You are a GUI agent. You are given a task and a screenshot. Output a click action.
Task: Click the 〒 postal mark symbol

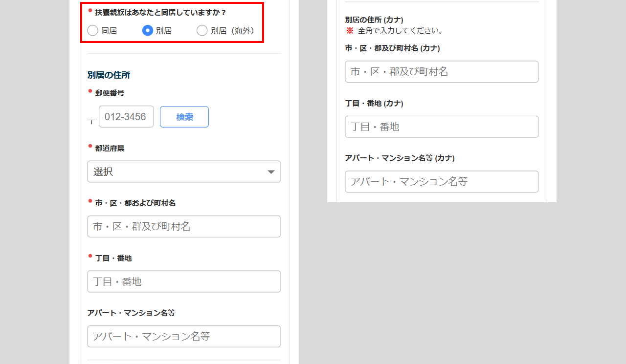coord(91,121)
